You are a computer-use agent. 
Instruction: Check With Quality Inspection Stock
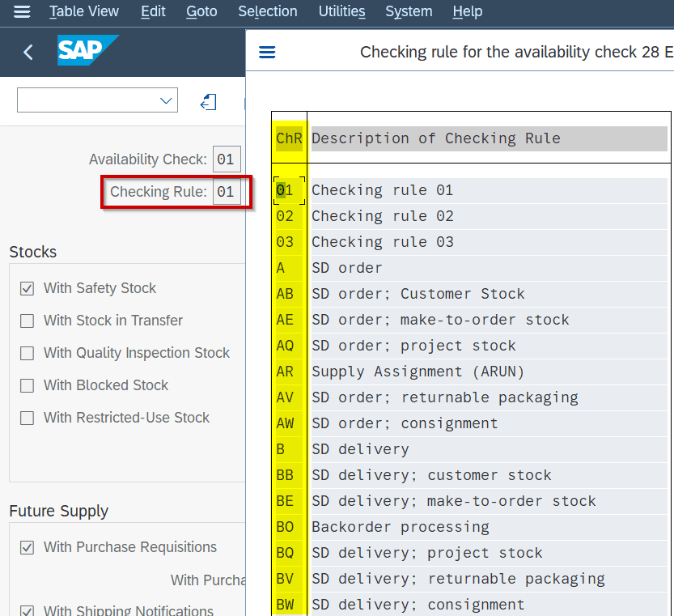pos(27,353)
